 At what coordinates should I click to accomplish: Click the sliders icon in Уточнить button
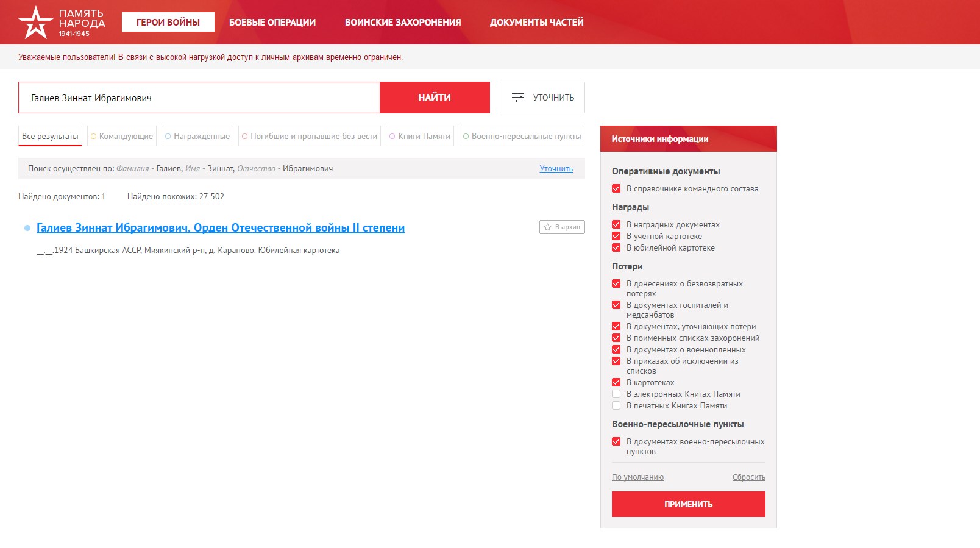coord(517,98)
